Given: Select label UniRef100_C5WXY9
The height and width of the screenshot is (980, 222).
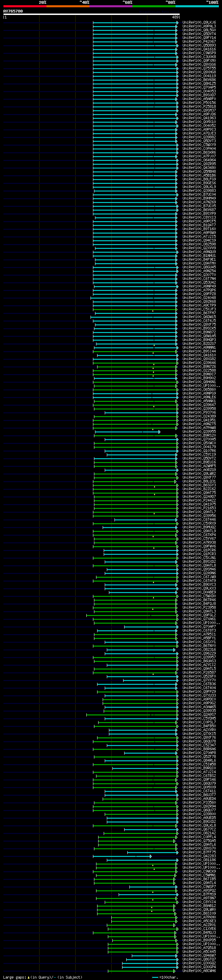Looking at the screenshot, I should point(199,145).
